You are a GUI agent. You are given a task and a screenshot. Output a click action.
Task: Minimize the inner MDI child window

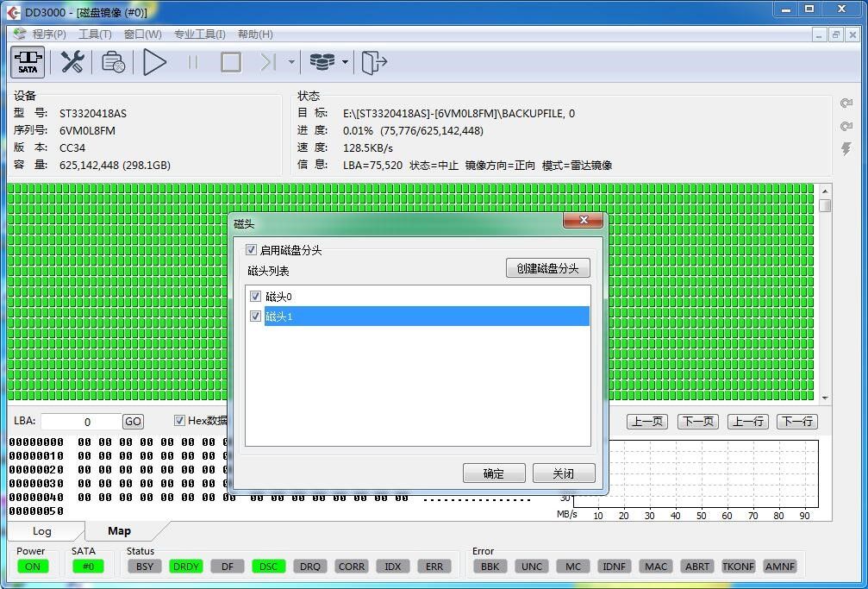[820, 34]
